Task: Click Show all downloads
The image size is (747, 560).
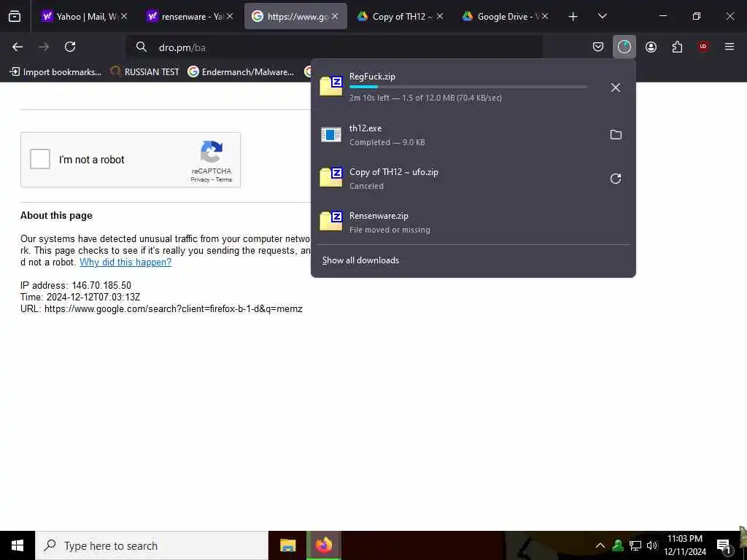Action: 360,260
